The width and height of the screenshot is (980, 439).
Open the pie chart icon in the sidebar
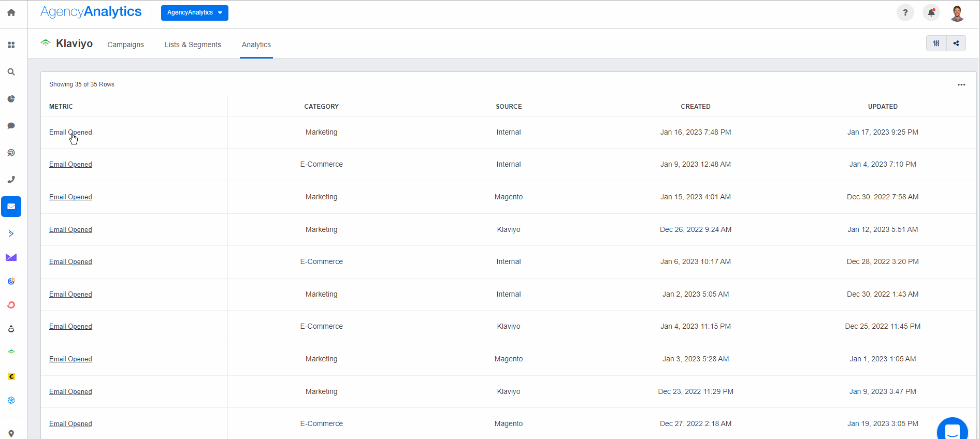click(11, 99)
